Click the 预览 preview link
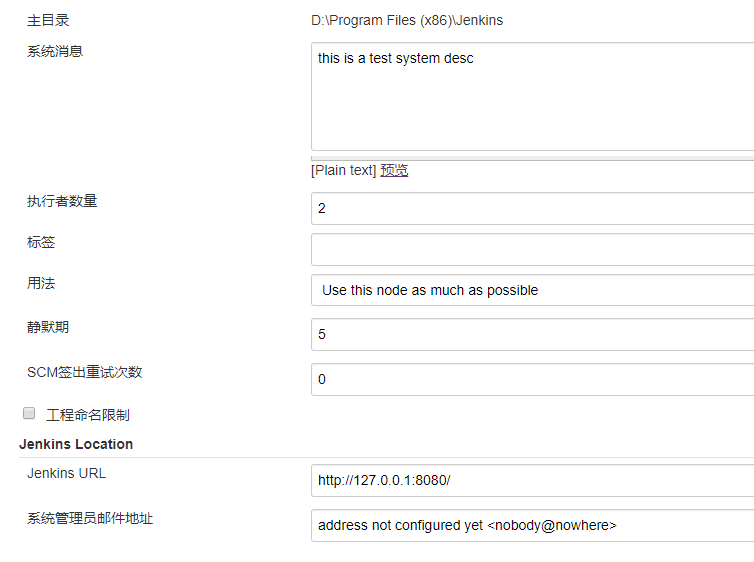The image size is (754, 562). [x=394, y=170]
